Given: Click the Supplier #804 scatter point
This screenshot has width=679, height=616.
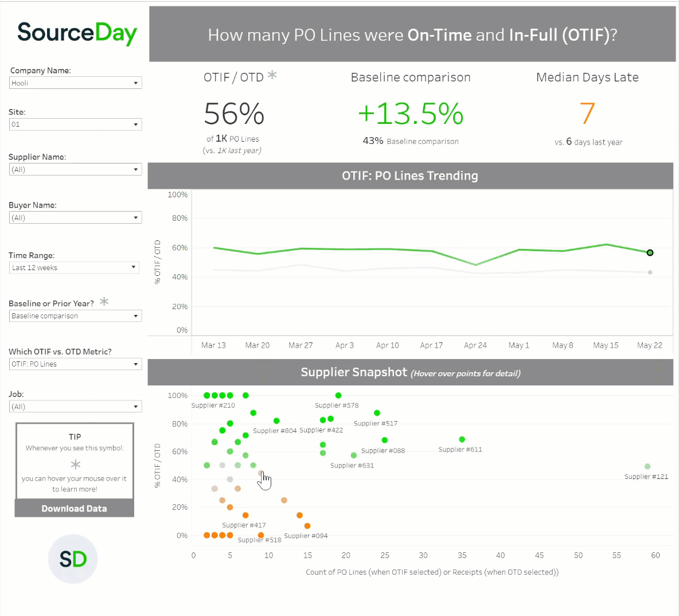Looking at the screenshot, I should tap(276, 420).
